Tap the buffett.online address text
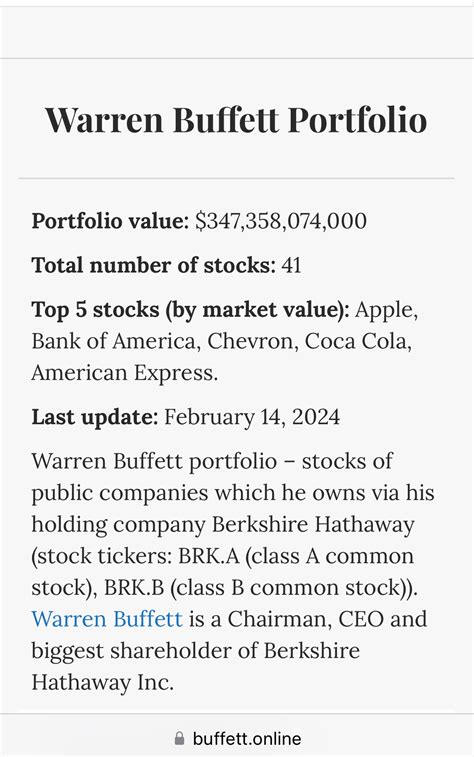The image size is (474, 757). pos(247,738)
